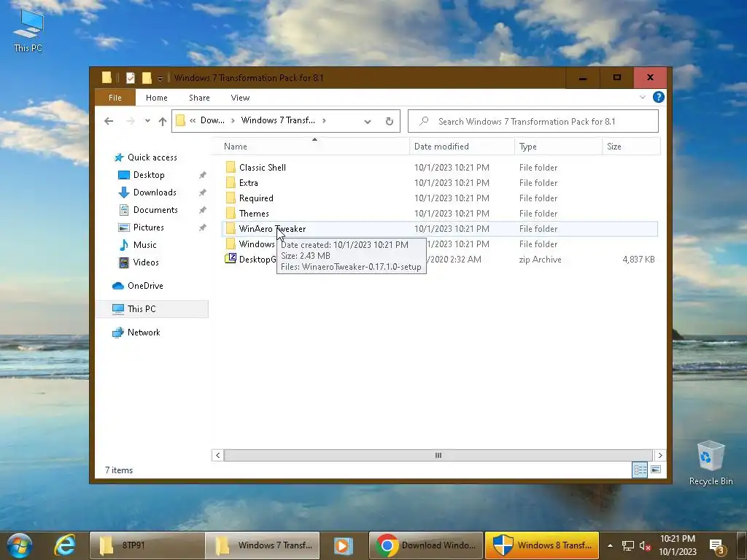The width and height of the screenshot is (747, 560).
Task: Open Videos in the navigation pane
Action: coord(138,262)
